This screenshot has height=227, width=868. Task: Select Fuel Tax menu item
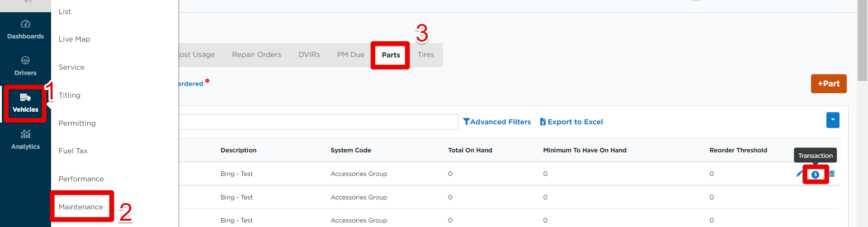[73, 151]
